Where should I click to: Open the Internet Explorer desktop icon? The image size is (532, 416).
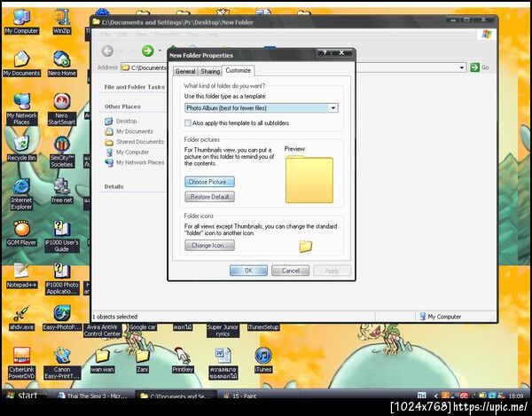coord(21,193)
